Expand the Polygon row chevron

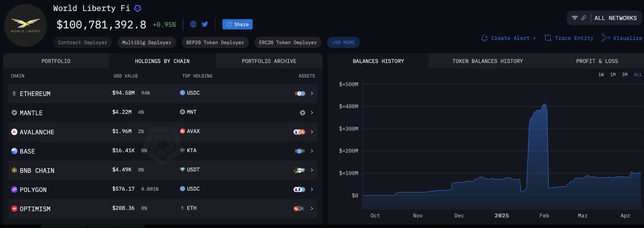pos(312,189)
